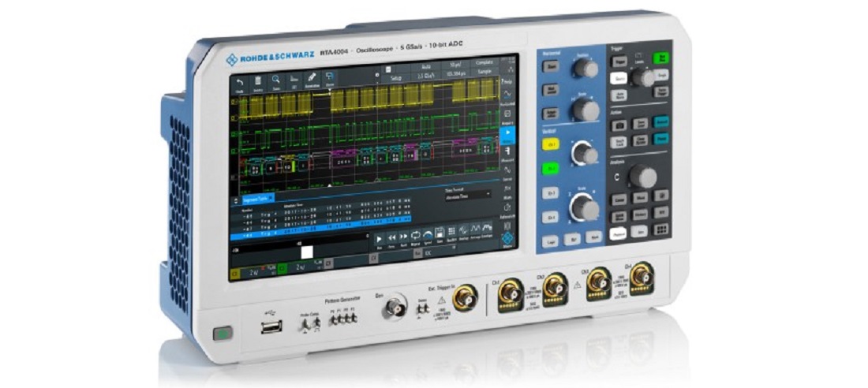Step to the previous segment with rewind icon
The height and width of the screenshot is (388, 868).
pyautogui.click(x=391, y=238)
